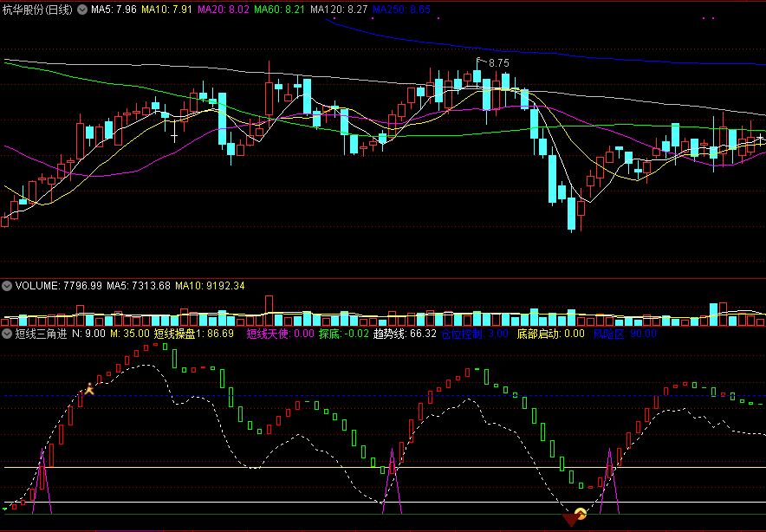766x532 pixels.
Task: Click the candlestick marked with 8.75 high
Action: coord(477,76)
